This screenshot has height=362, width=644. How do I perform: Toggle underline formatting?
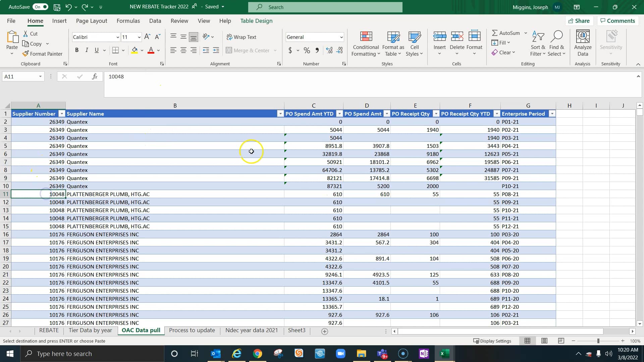point(96,50)
